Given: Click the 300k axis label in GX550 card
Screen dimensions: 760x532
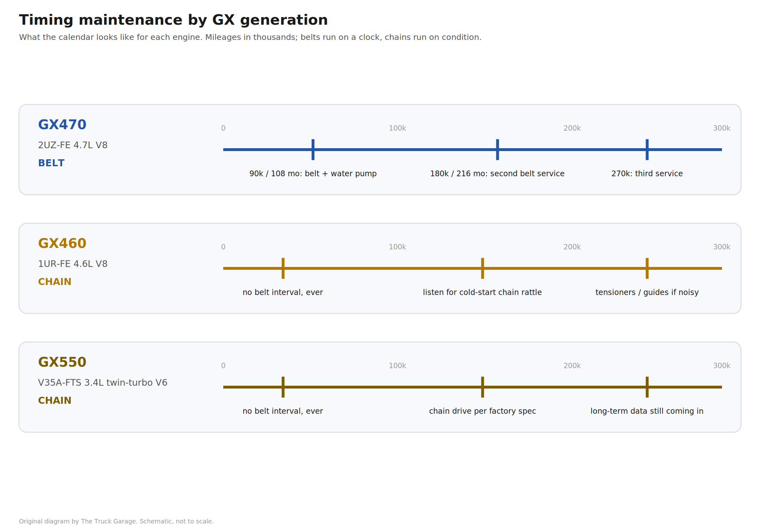Looking at the screenshot, I should (x=722, y=366).
